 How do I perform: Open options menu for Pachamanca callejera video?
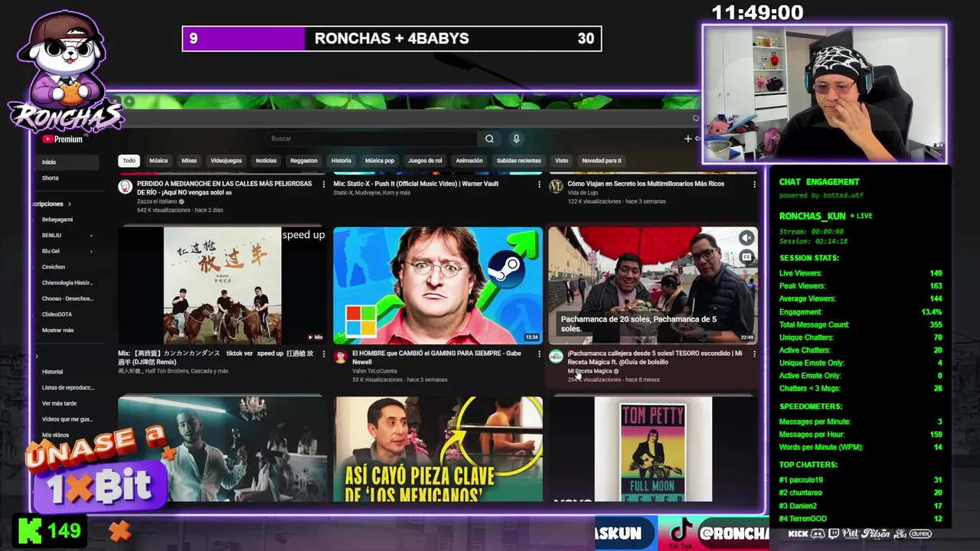pos(754,354)
